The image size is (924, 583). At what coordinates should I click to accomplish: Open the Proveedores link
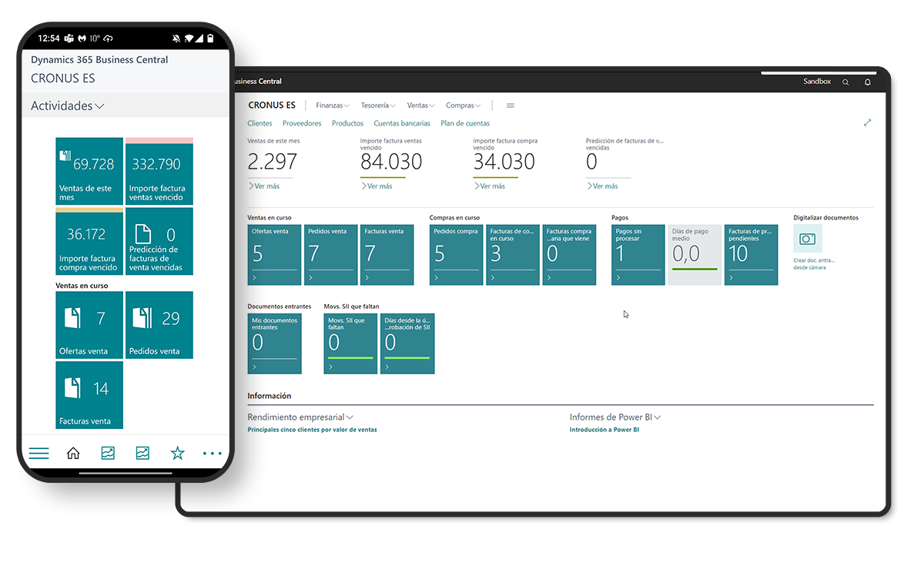point(302,123)
